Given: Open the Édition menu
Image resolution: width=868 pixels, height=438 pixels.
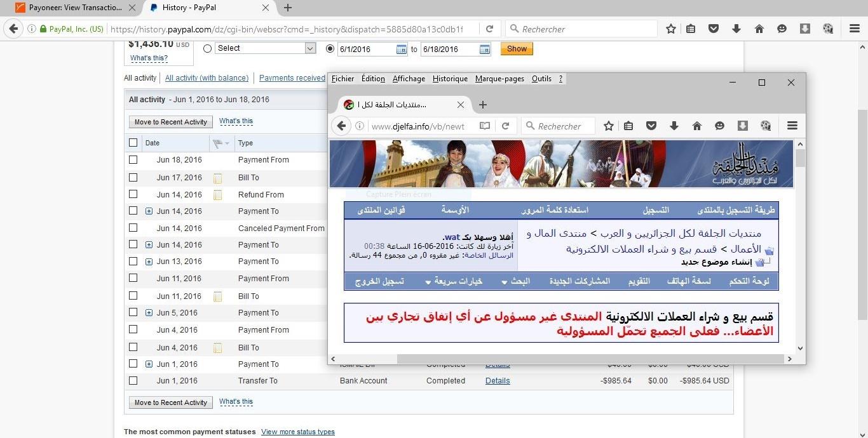Looking at the screenshot, I should (x=373, y=79).
